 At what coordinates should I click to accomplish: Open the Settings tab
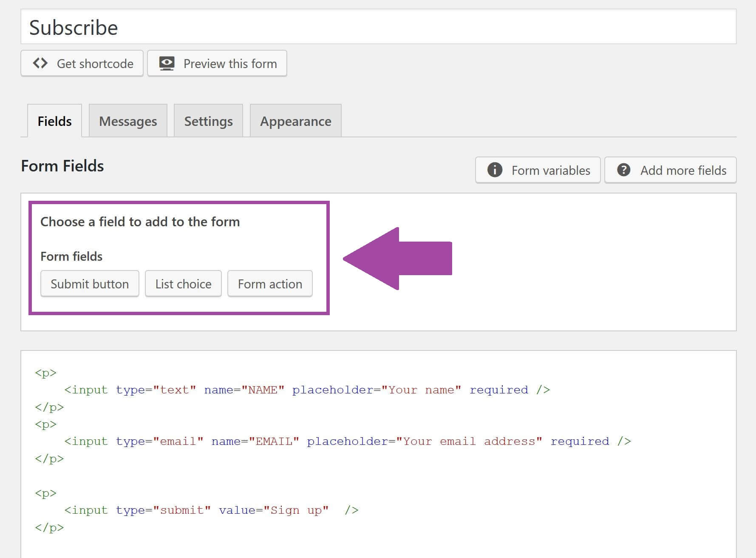(208, 121)
